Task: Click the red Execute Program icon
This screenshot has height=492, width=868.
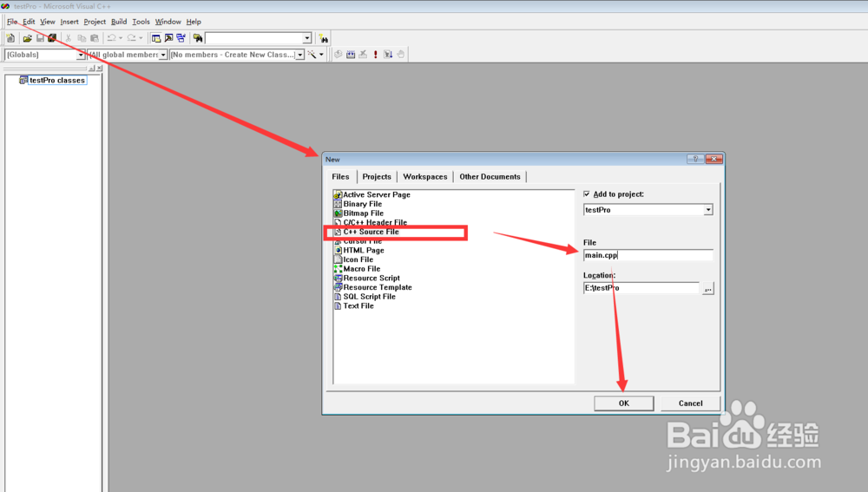Action: 375,55
